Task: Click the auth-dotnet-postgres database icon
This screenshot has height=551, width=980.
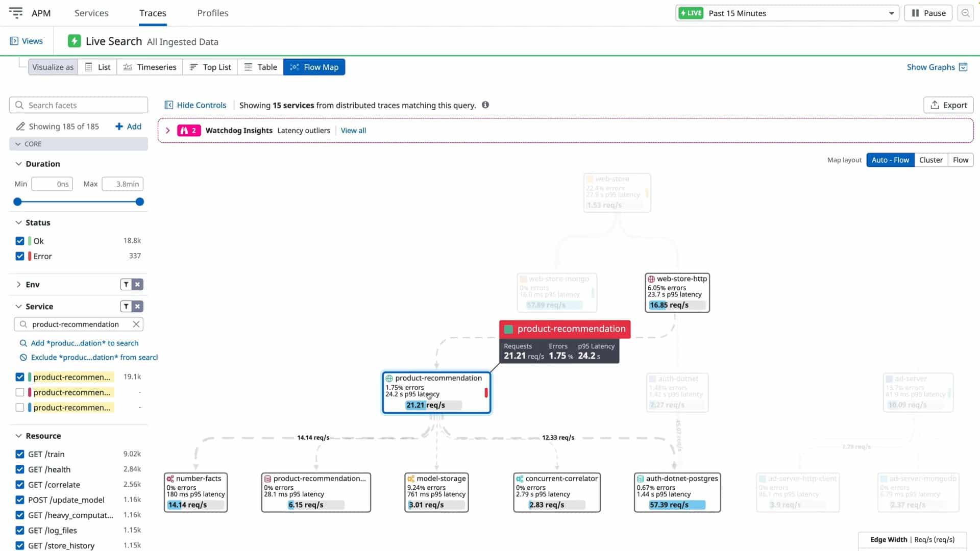Action: point(640,479)
